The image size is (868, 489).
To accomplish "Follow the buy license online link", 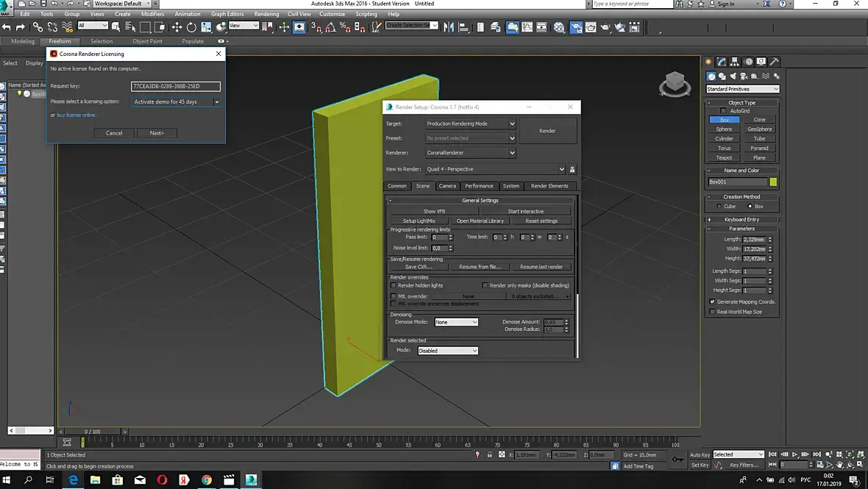I will pos(77,115).
